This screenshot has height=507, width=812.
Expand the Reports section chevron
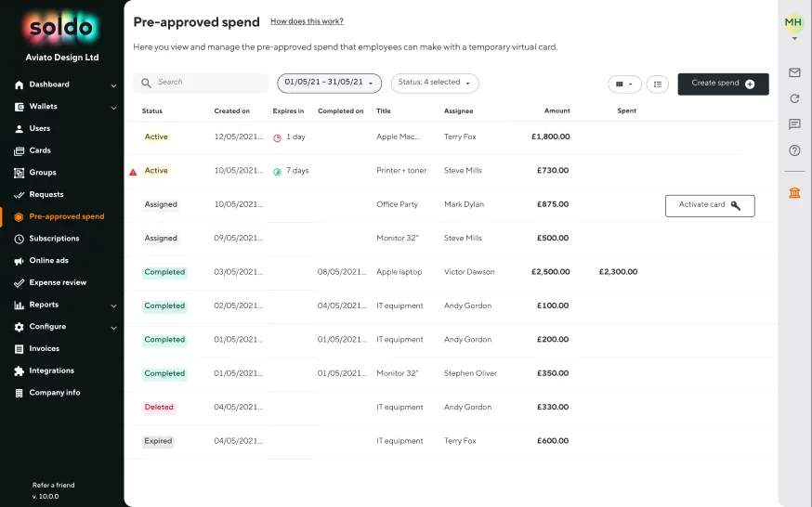[113, 305]
